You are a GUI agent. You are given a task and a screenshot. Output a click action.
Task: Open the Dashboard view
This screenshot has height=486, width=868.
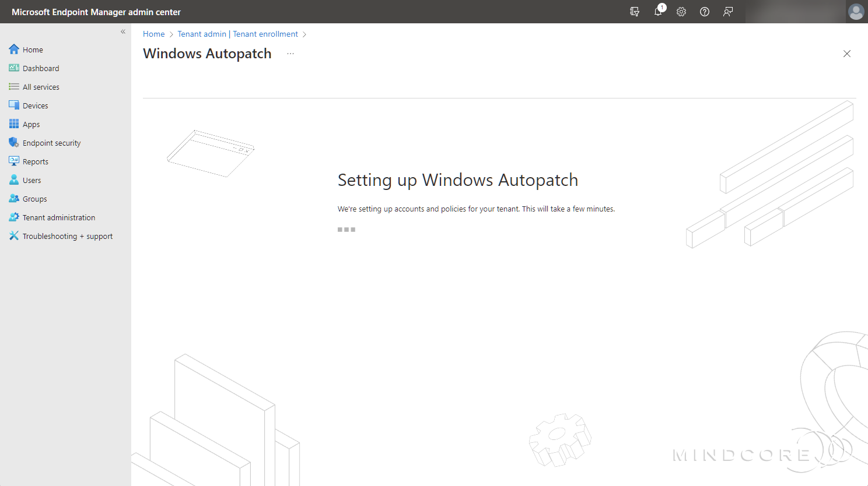tap(40, 68)
